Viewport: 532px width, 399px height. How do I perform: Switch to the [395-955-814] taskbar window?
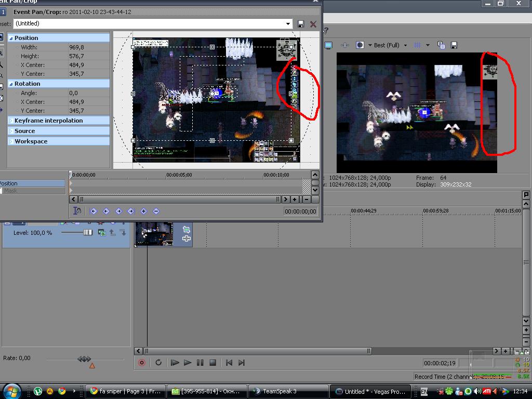coord(207,391)
